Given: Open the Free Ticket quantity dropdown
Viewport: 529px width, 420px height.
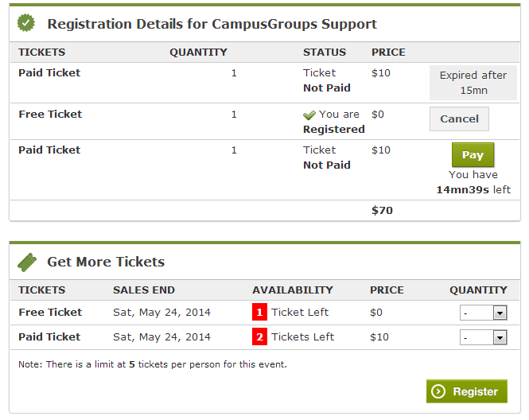Looking at the screenshot, I should 483,313.
